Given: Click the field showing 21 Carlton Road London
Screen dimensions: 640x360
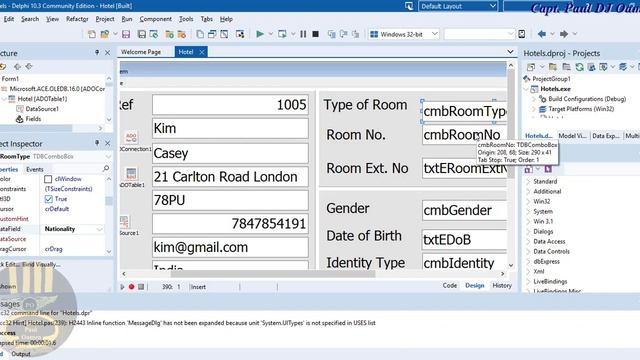Looking at the screenshot, I should [230, 177].
